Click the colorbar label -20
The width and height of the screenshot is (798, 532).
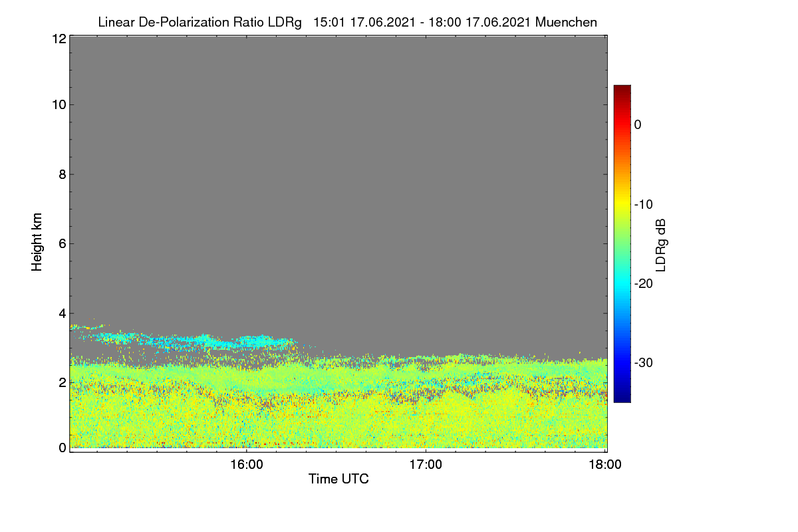643,283
